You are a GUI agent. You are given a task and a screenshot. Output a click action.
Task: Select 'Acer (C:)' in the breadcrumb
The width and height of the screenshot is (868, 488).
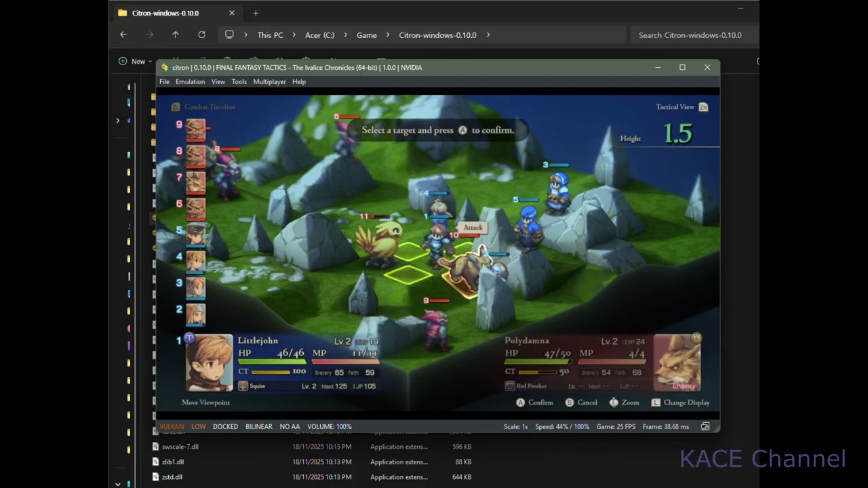[x=319, y=35]
